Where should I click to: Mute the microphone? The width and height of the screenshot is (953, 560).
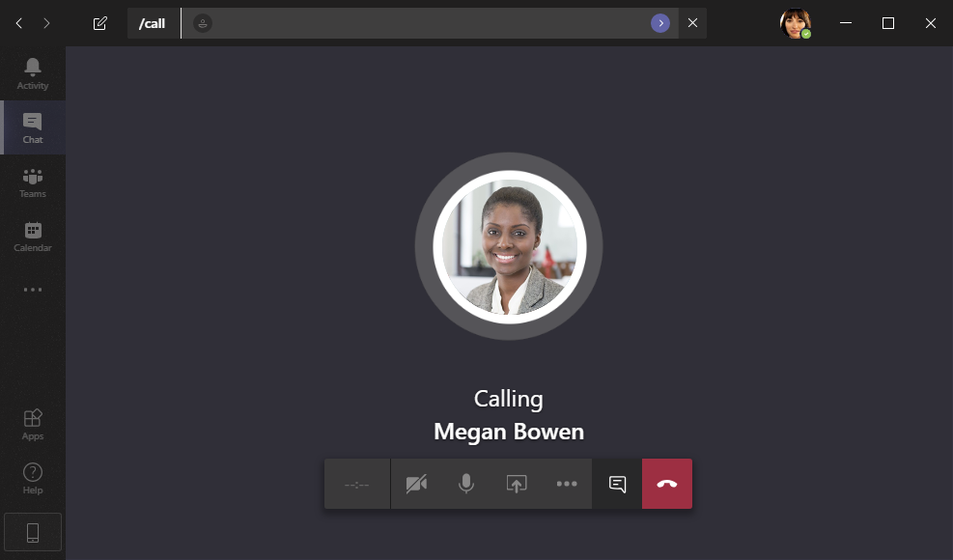[466, 484]
